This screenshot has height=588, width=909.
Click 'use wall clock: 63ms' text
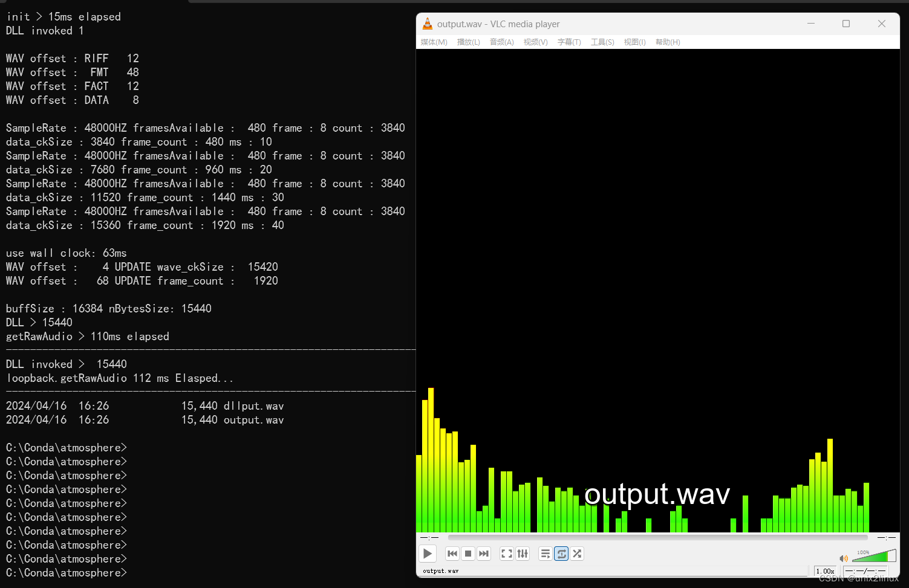click(67, 253)
